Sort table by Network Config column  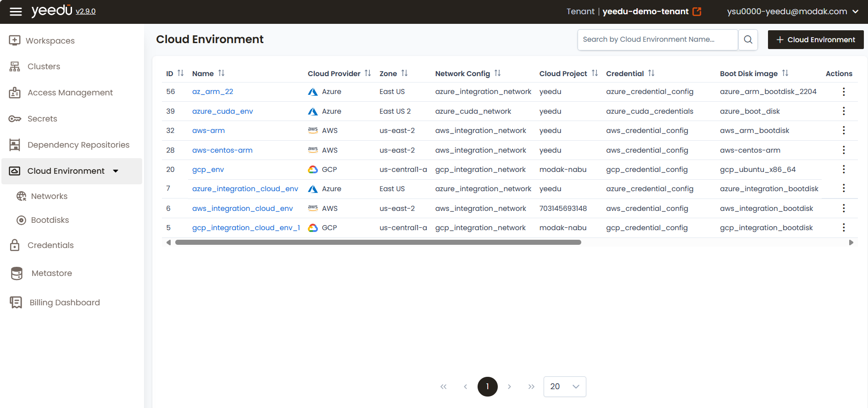(x=497, y=73)
